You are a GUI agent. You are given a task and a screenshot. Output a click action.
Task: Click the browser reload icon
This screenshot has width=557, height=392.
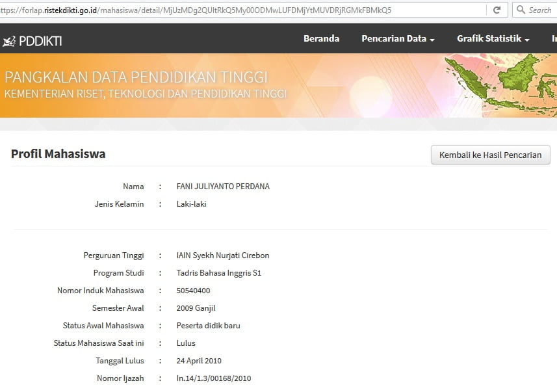point(497,10)
